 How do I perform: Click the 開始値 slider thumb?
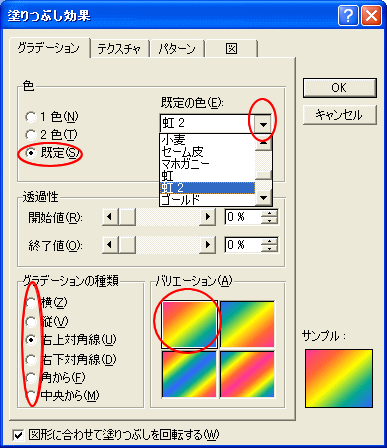[127, 217]
